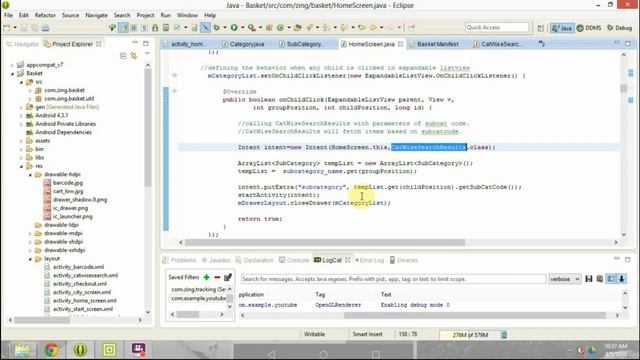Click the editor horizontal scrollbar
Viewport: 640px width, 360px height.
[325, 242]
